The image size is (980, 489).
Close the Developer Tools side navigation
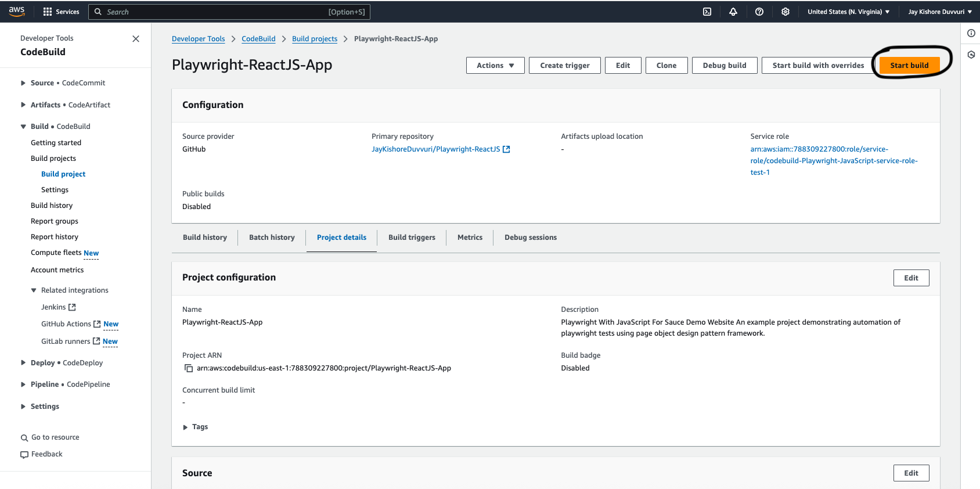point(136,39)
